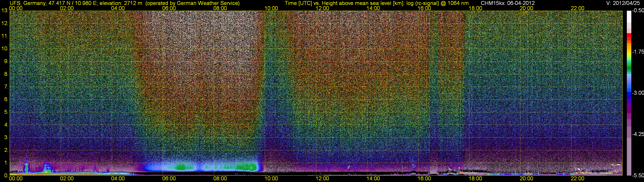Click the "-4.25" color scale value
This screenshot has height=182, width=644.
pos(638,134)
